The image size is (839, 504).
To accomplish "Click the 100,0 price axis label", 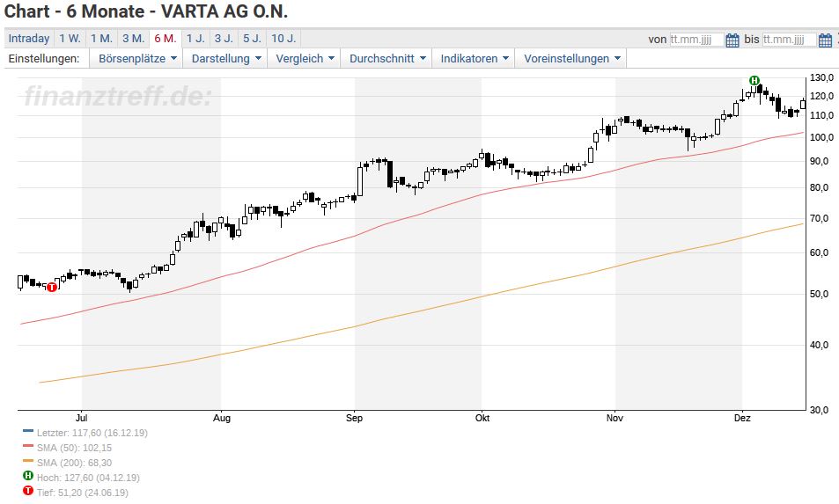I will click(822, 138).
